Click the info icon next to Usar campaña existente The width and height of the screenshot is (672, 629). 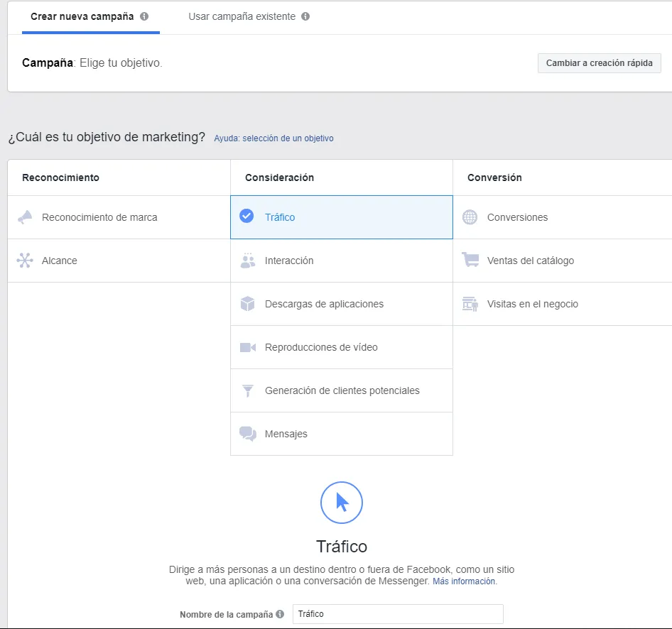click(x=305, y=16)
